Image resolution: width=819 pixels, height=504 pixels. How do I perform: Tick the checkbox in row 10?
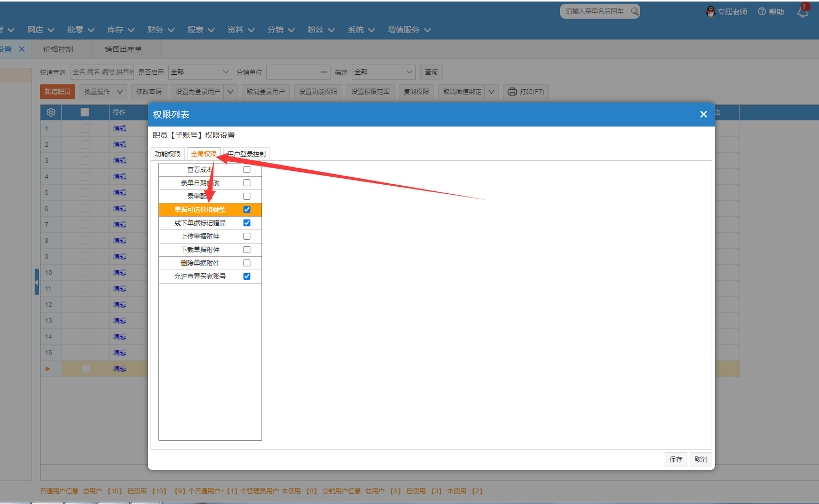[86, 273]
